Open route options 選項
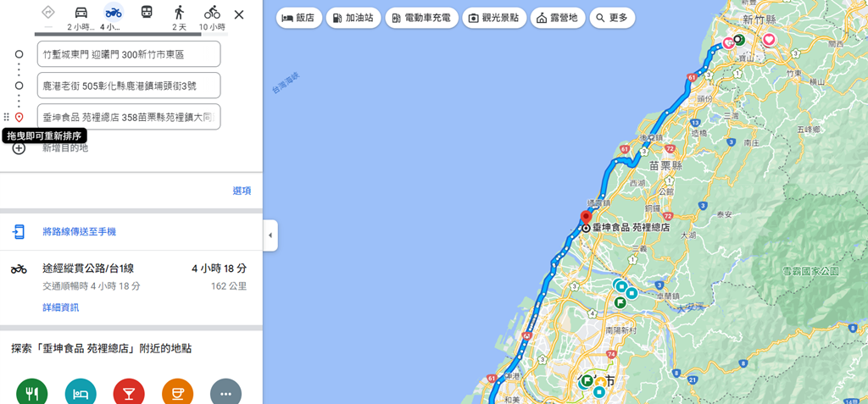This screenshot has height=404, width=868. point(242,191)
